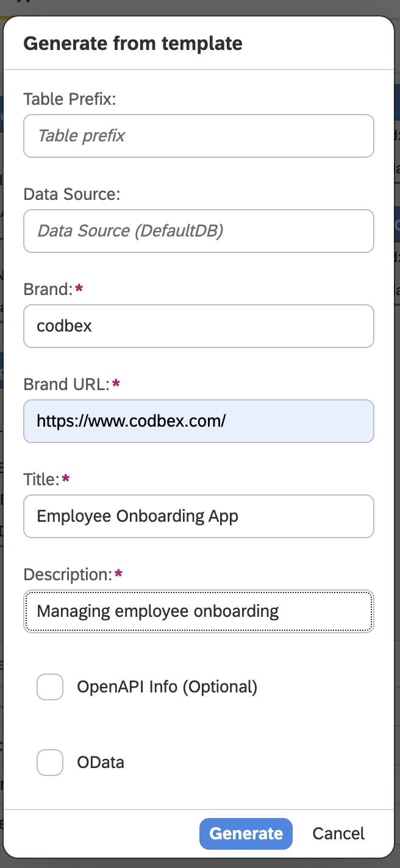Click the Table Prefix: label

[70, 99]
